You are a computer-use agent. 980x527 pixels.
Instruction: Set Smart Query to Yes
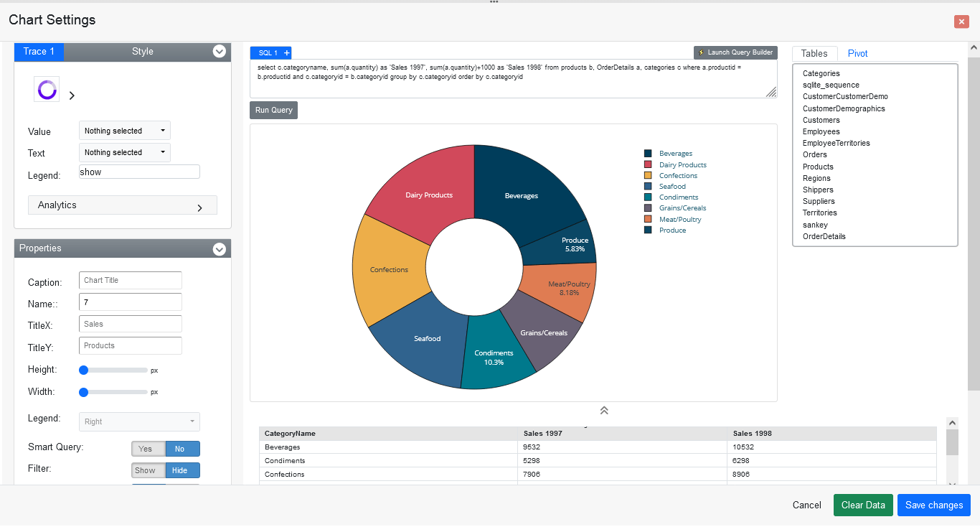click(147, 448)
